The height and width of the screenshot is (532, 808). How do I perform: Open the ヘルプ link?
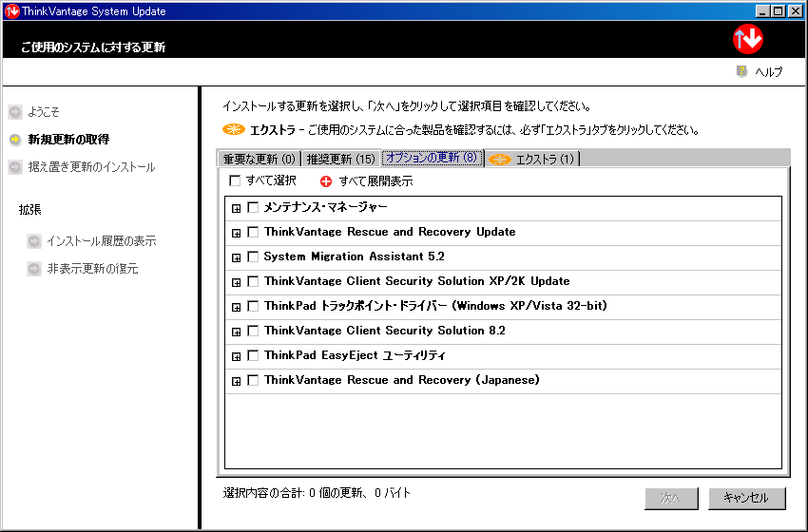click(x=769, y=72)
